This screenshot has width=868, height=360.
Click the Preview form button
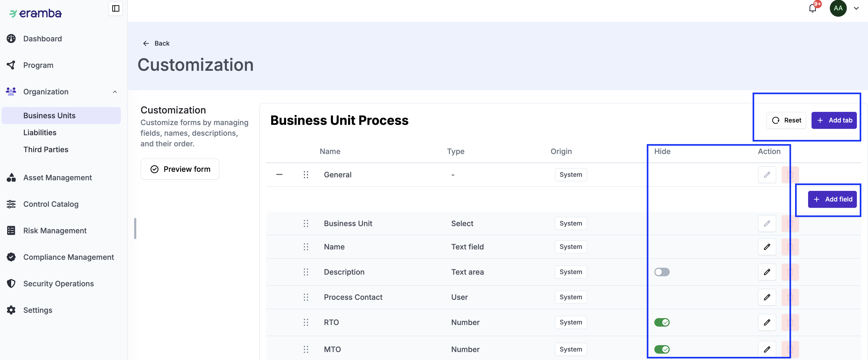point(179,169)
